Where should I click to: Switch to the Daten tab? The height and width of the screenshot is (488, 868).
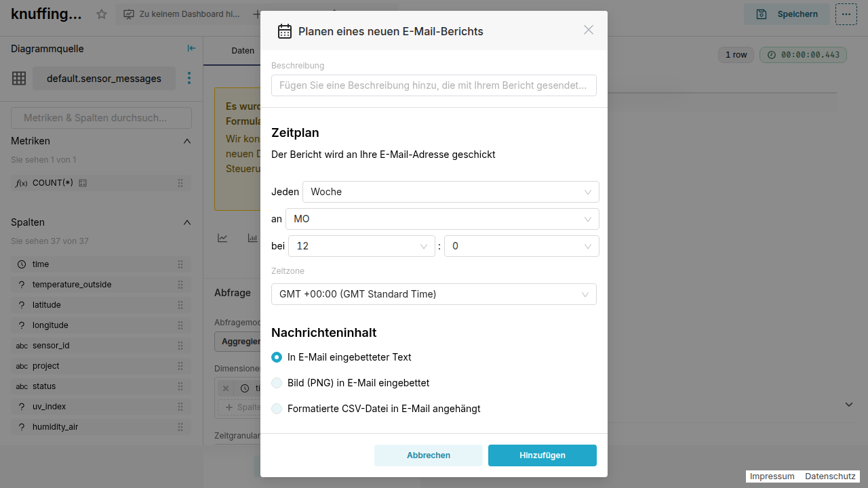pos(243,51)
